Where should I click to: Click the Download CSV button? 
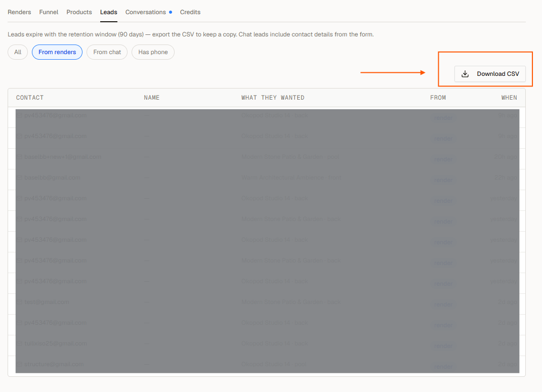click(490, 74)
